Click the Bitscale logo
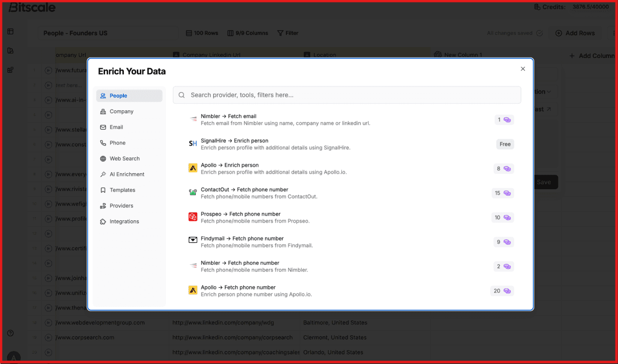Screen dimensions: 618x364 coord(32,7)
